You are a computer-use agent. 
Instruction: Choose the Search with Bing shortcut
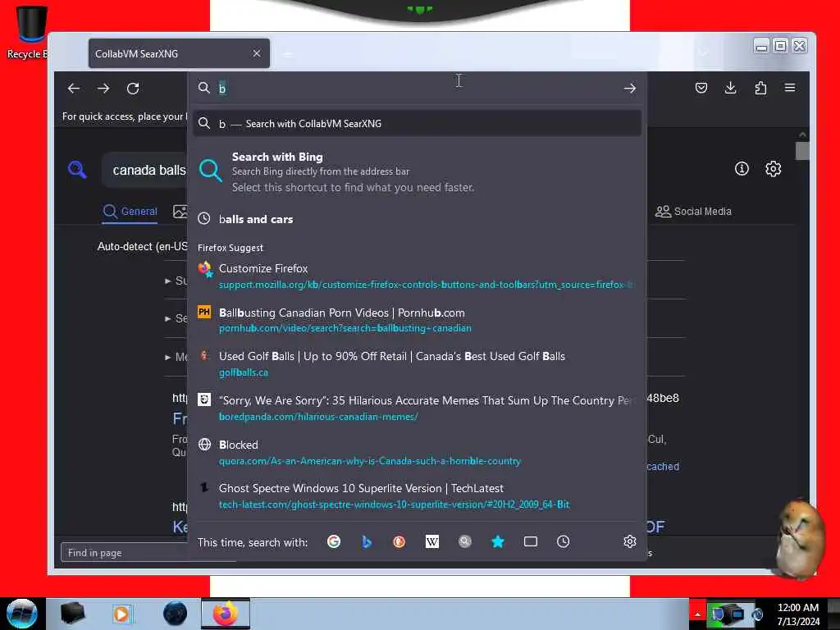point(417,172)
